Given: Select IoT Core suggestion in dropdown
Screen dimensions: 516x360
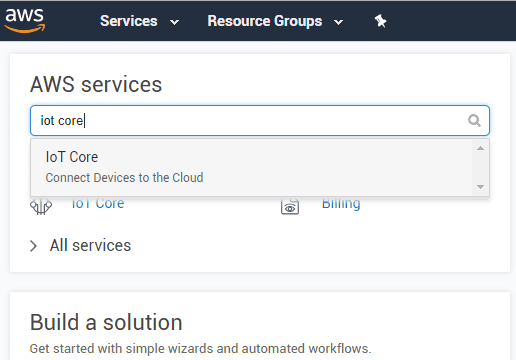Looking at the screenshot, I should [252, 167].
